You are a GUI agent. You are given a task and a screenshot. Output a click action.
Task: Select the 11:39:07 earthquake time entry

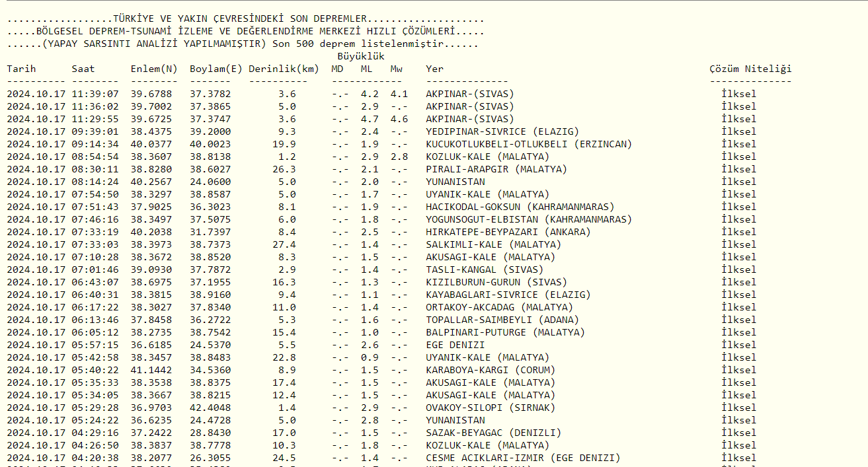(x=95, y=94)
